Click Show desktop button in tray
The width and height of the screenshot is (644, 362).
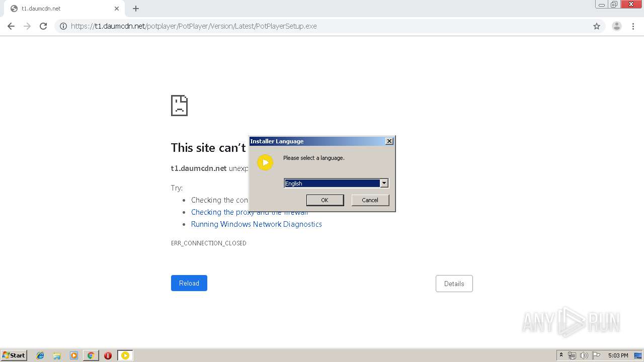pos(638,355)
